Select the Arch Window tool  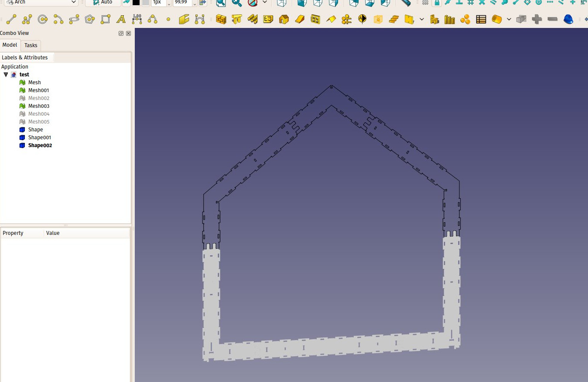coord(315,19)
